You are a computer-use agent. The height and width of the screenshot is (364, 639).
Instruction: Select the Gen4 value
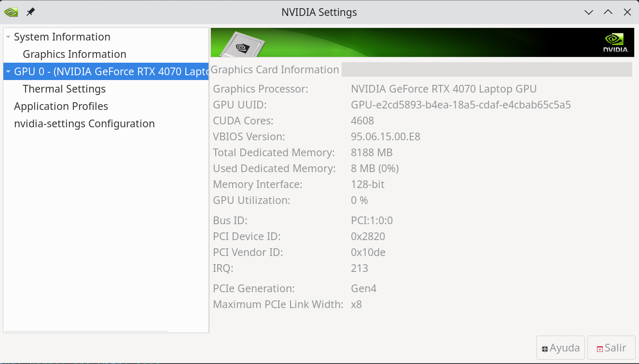pos(364,289)
